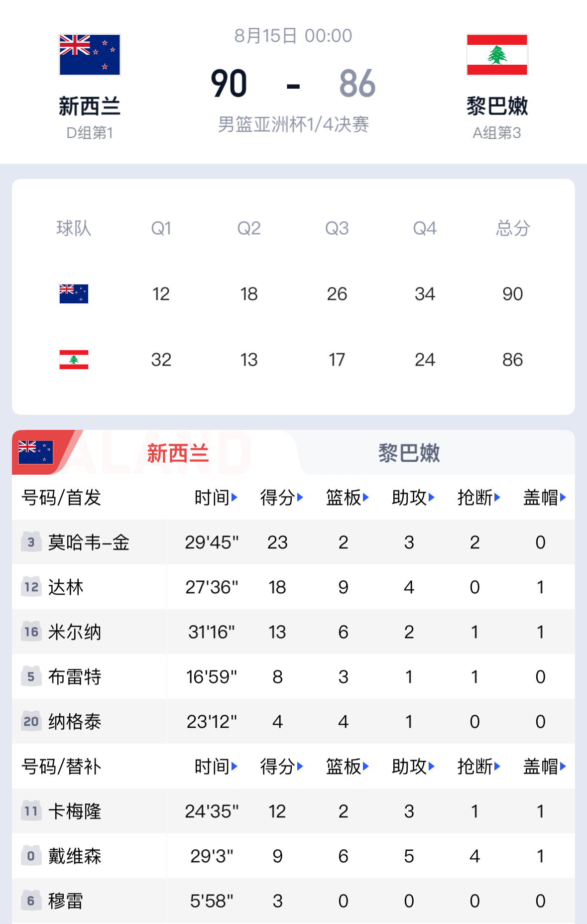Tap the 新西兰 team name in header

90,106
